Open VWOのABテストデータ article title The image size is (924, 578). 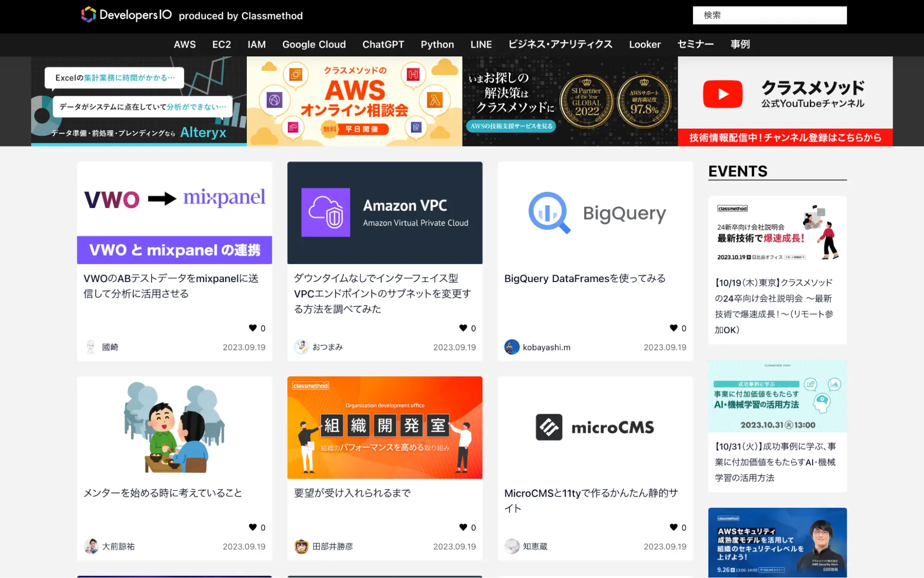[171, 286]
